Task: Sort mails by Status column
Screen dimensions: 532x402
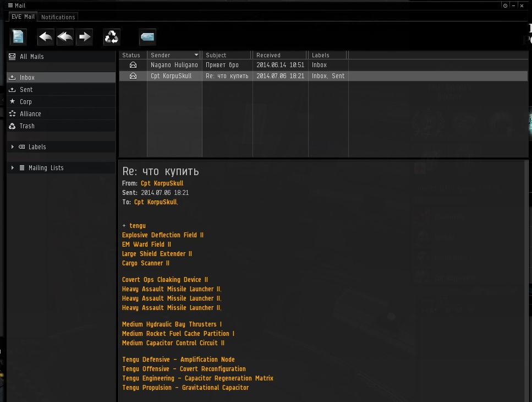Action: (133, 55)
